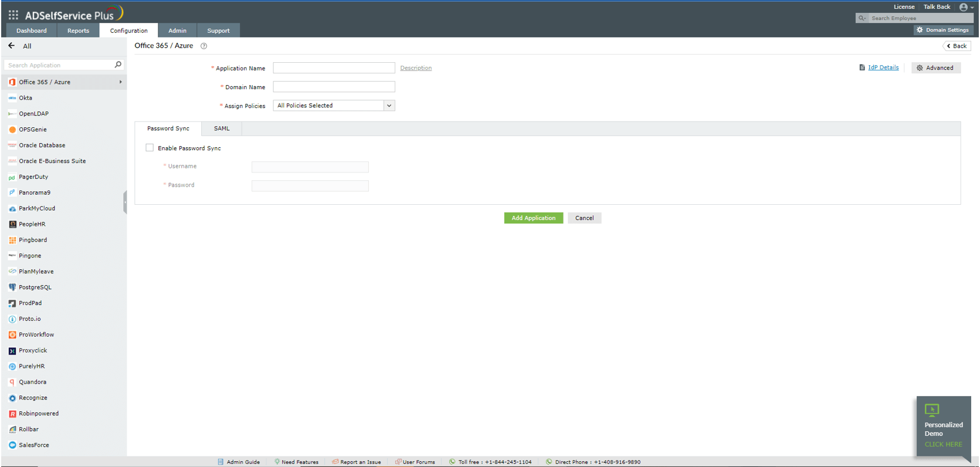This screenshot has width=980, height=467.
Task: Click the SalesForce cloud icon
Action: pyautogui.click(x=12, y=445)
